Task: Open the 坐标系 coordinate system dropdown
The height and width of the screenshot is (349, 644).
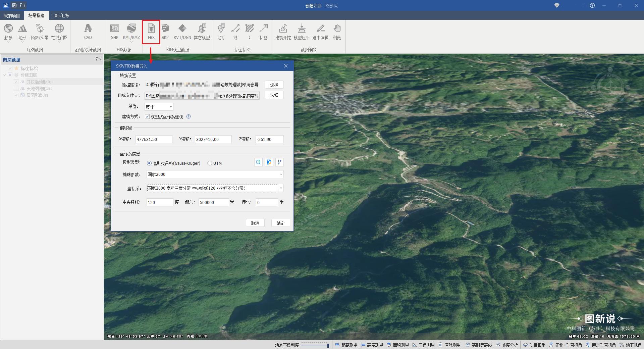Action: pyautogui.click(x=281, y=188)
